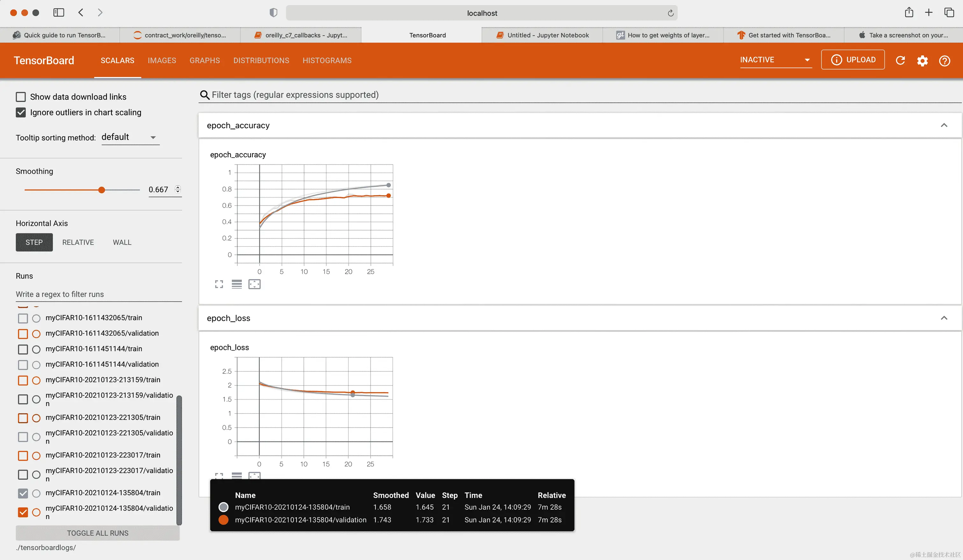Collapse the epoch_loss section
The image size is (963, 560).
pyautogui.click(x=944, y=318)
